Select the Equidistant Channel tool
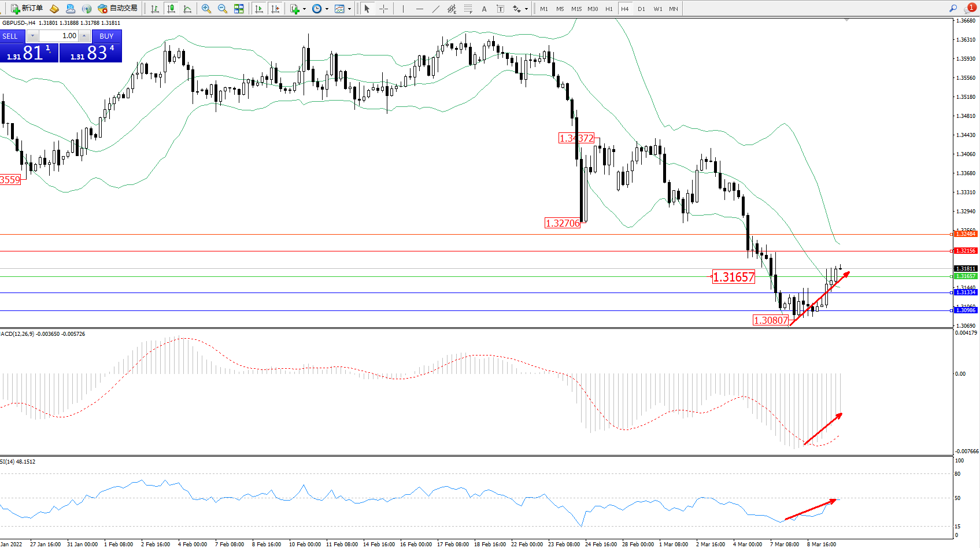The image size is (980, 548). click(x=452, y=9)
